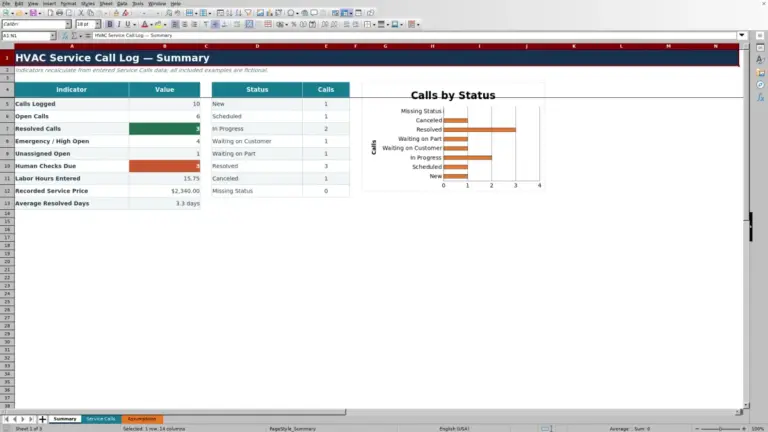This screenshot has width=768, height=432.
Task: Open the Font Size dropdown
Action: (97, 24)
